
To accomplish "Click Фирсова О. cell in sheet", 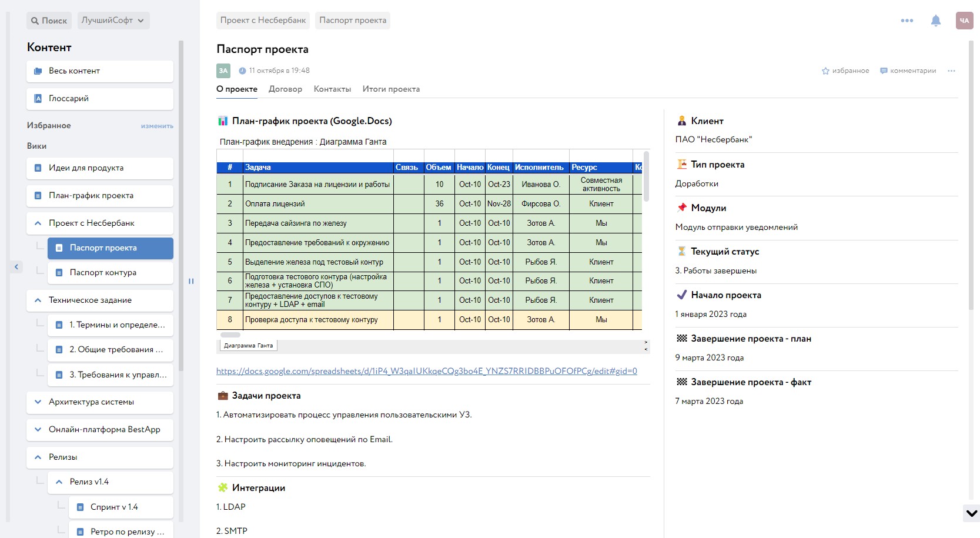I will pyautogui.click(x=541, y=204).
